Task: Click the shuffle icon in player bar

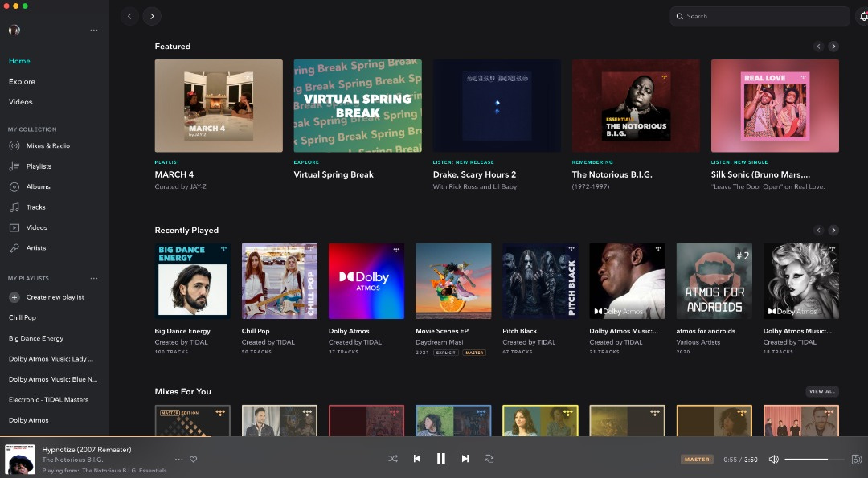Action: pyautogui.click(x=392, y=459)
